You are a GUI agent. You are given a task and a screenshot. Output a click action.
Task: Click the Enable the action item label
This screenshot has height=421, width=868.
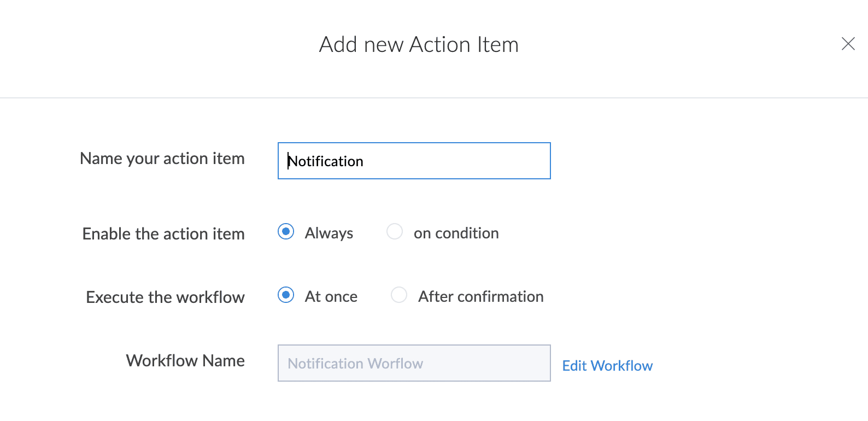[163, 234]
